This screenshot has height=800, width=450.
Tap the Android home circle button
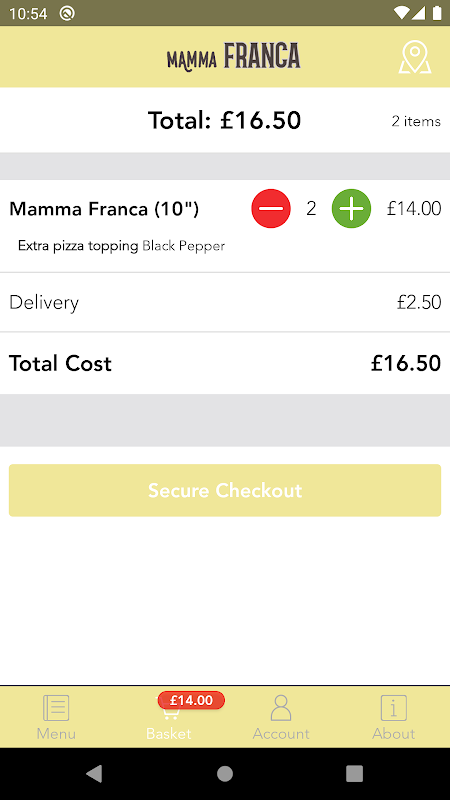(x=225, y=774)
